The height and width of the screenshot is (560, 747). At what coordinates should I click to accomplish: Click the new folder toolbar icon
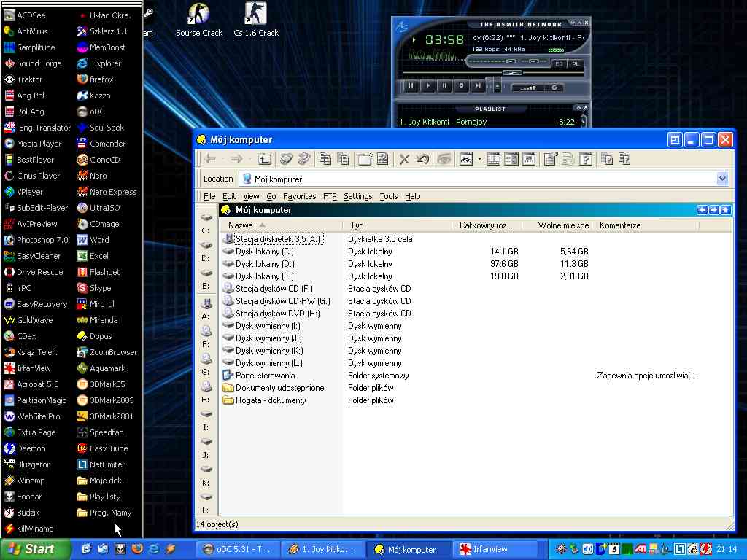[x=365, y=159]
